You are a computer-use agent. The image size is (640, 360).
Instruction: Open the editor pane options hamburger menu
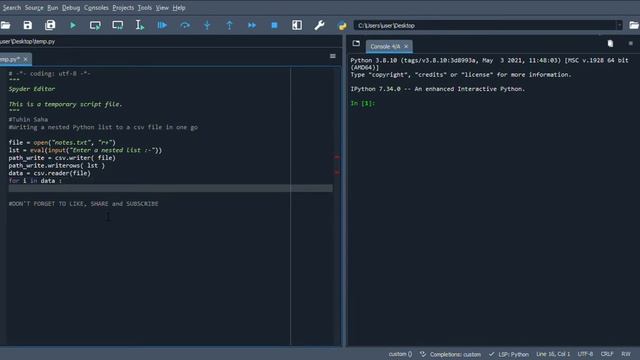(333, 56)
